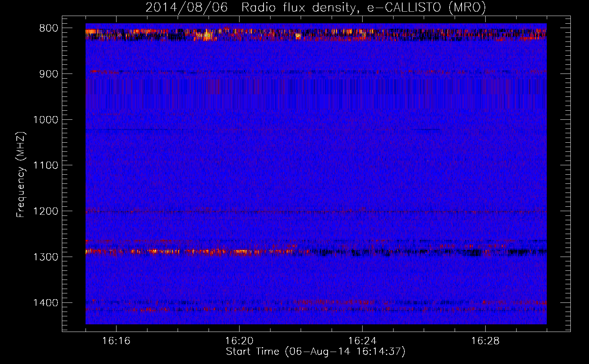The image size is (589, 364).
Task: Select the 1200 frequency tick label
Action: click(x=46, y=211)
